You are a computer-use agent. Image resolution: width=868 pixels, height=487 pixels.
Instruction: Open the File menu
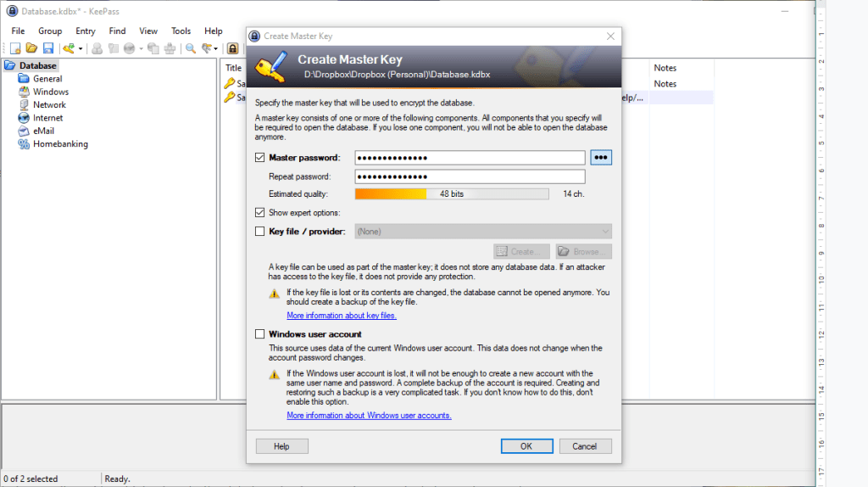(x=18, y=31)
